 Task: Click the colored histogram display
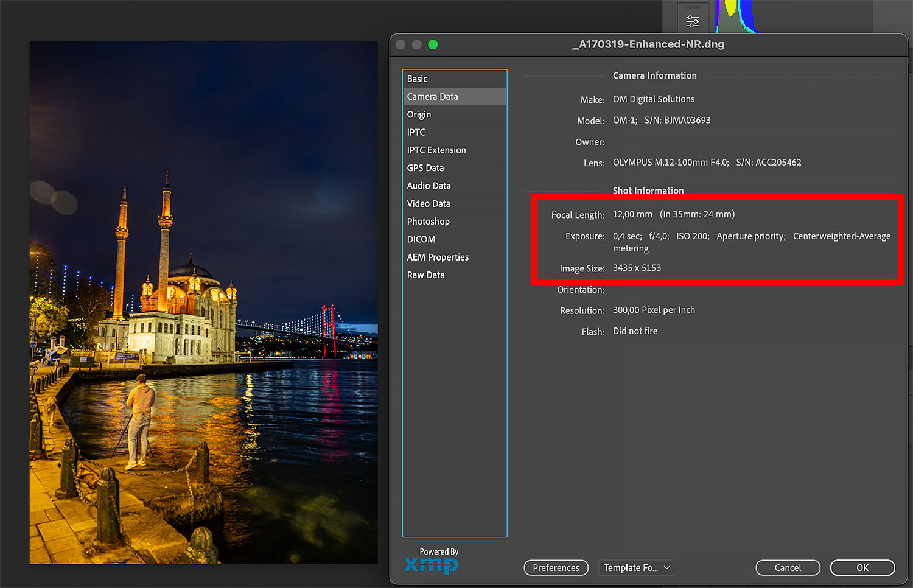pyautogui.click(x=735, y=16)
